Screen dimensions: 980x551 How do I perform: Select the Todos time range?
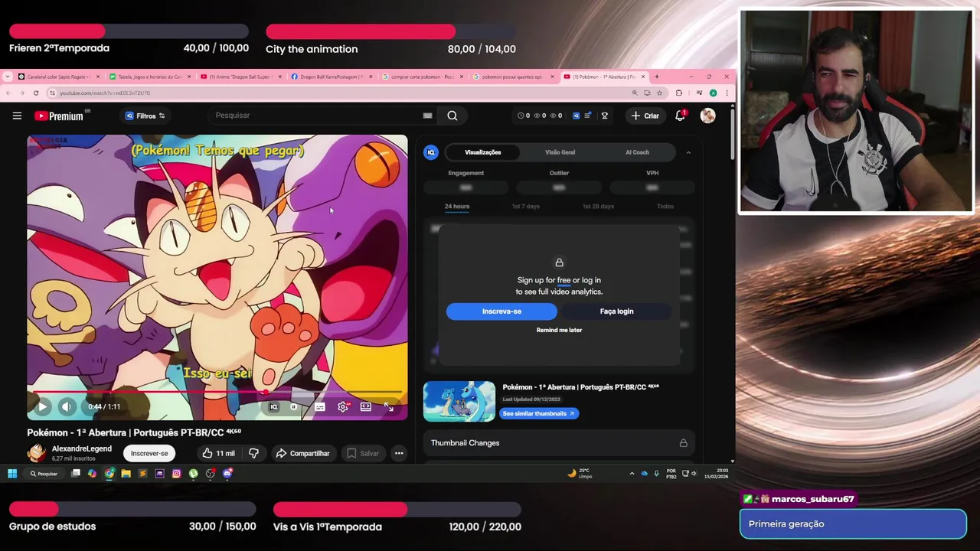click(x=665, y=207)
